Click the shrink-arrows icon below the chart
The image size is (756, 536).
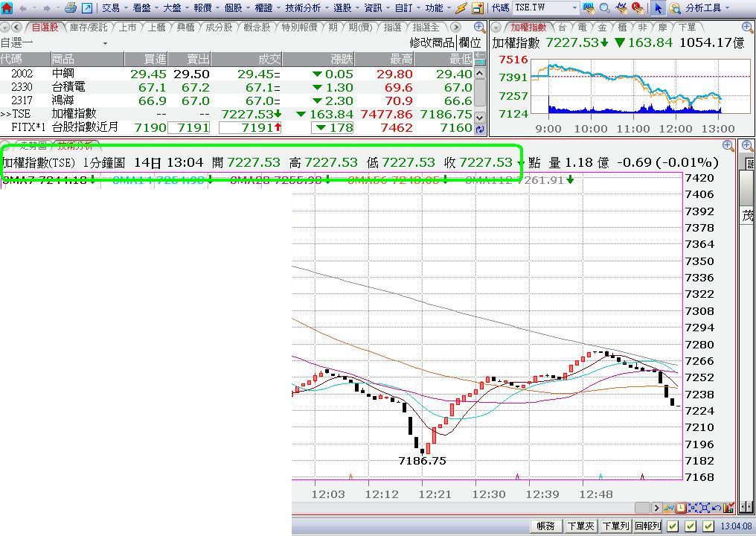(693, 508)
